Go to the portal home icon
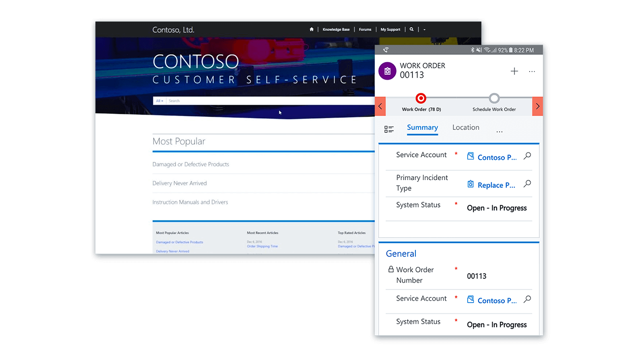 pyautogui.click(x=312, y=29)
